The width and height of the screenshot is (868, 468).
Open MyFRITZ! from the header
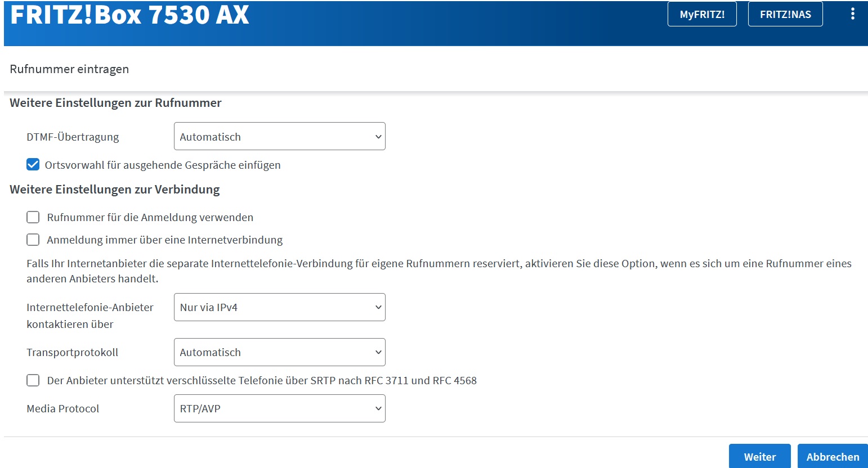pyautogui.click(x=702, y=14)
